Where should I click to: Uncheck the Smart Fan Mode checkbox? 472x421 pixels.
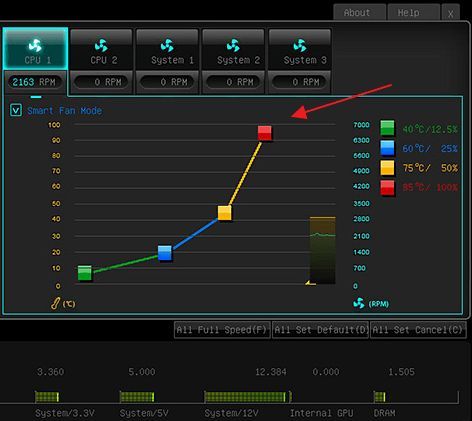click(x=16, y=110)
